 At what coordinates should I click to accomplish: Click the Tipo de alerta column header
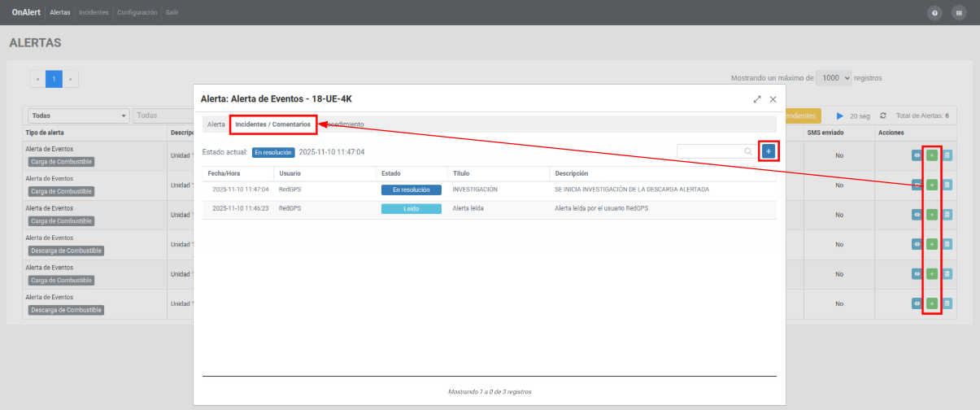coord(45,132)
